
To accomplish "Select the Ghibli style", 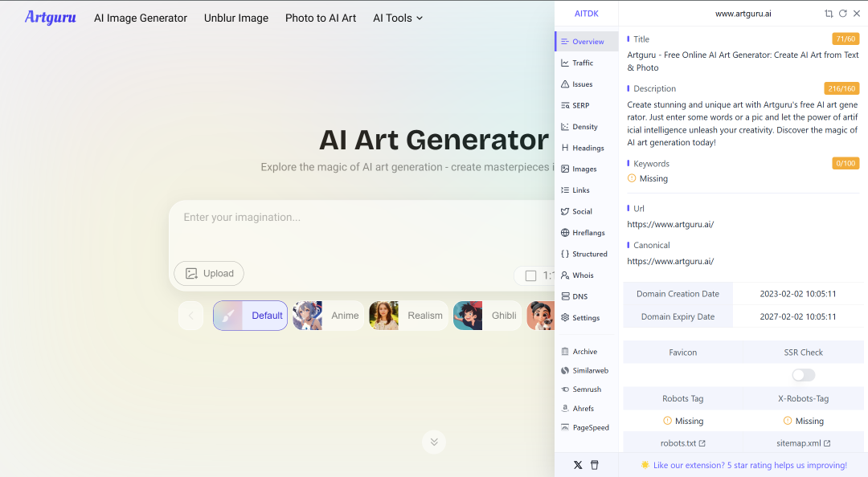I will pyautogui.click(x=487, y=316).
